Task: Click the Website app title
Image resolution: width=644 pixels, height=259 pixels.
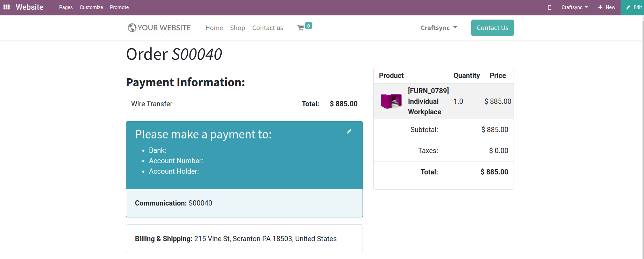Action: 30,7
